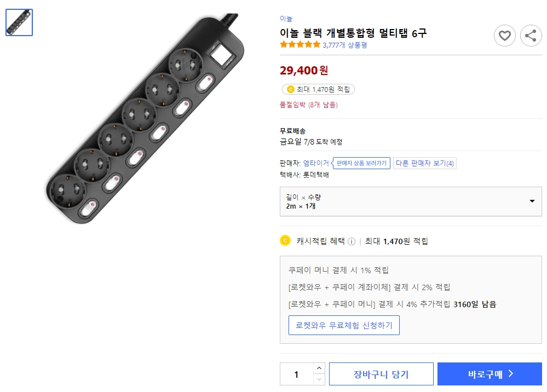Screen dimensions: 547x392
Task: Click the heart wishlist icon
Action: 504,36
